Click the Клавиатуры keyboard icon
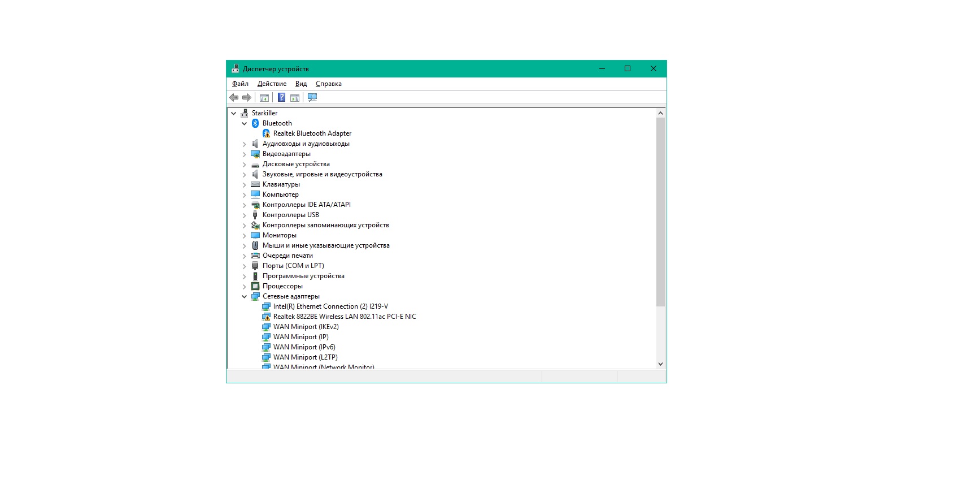Screen dimensions: 980x493 (255, 184)
